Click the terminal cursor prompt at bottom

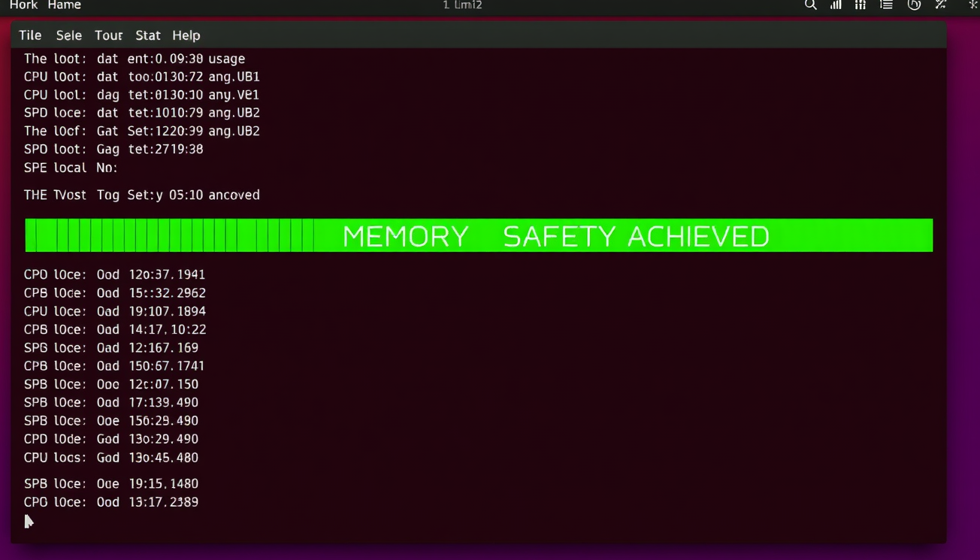pos(29,521)
